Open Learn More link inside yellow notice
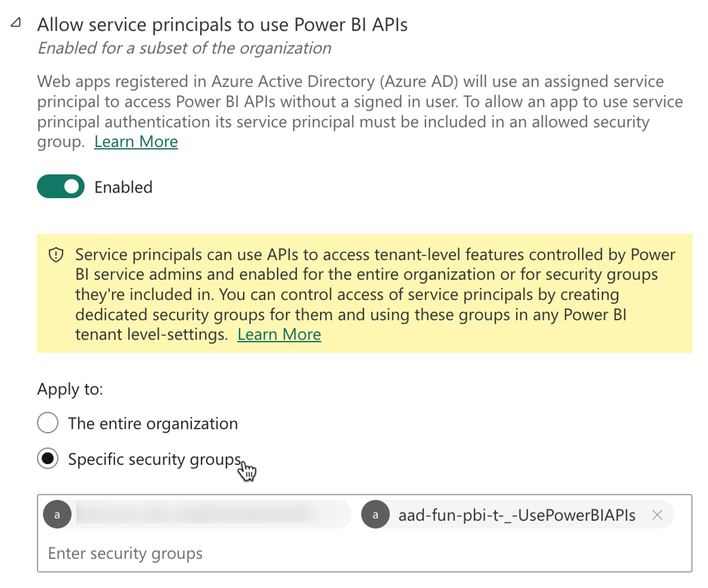Viewport: 708px width, 588px height. click(279, 334)
